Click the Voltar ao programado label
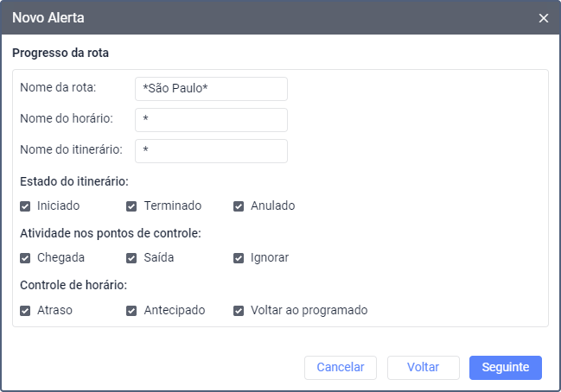Screen dimensions: 561x392 point(309,310)
